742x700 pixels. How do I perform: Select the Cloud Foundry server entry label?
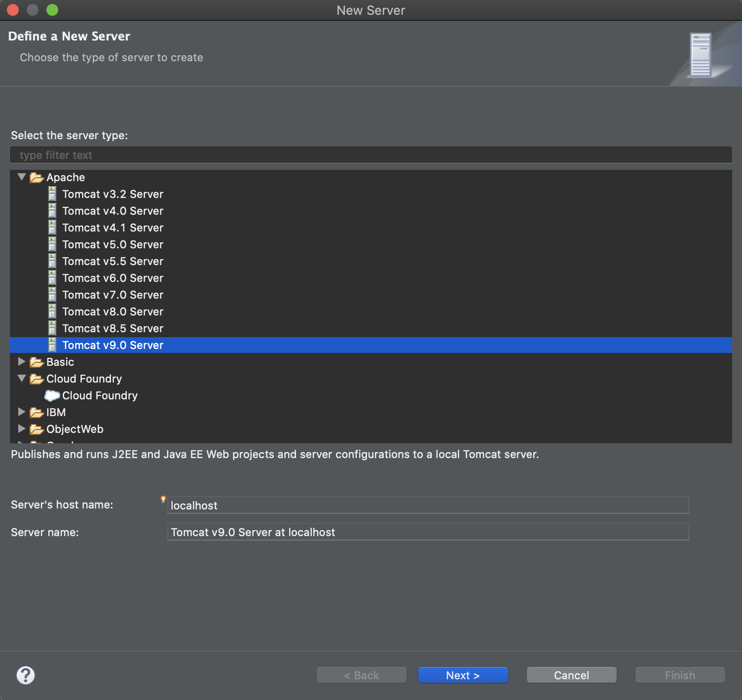pyautogui.click(x=100, y=395)
